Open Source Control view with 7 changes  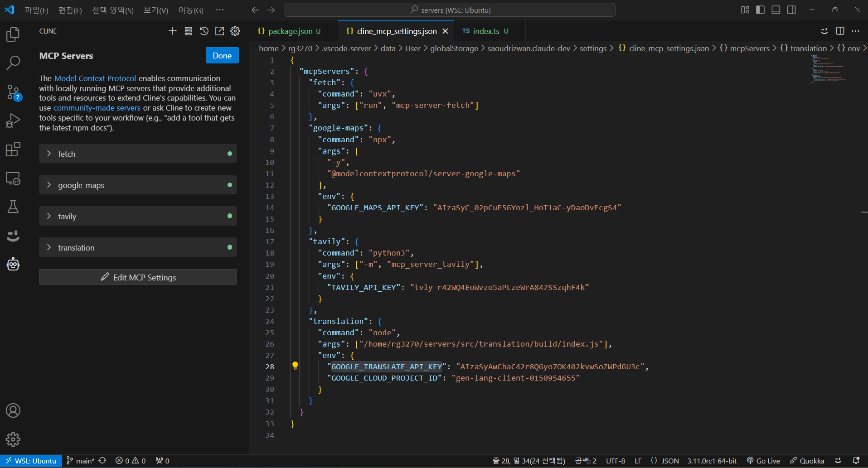[13, 92]
